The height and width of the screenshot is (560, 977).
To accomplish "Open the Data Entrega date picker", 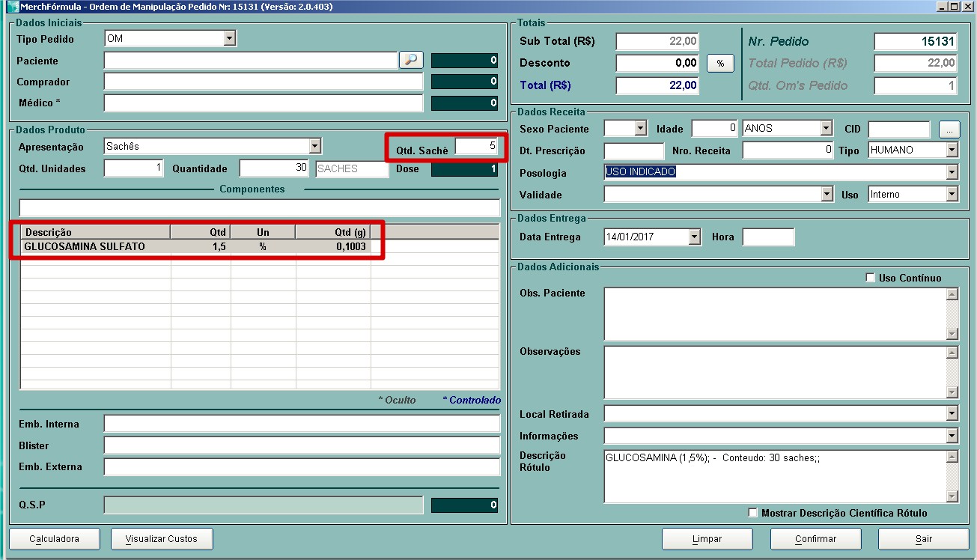I will (695, 237).
